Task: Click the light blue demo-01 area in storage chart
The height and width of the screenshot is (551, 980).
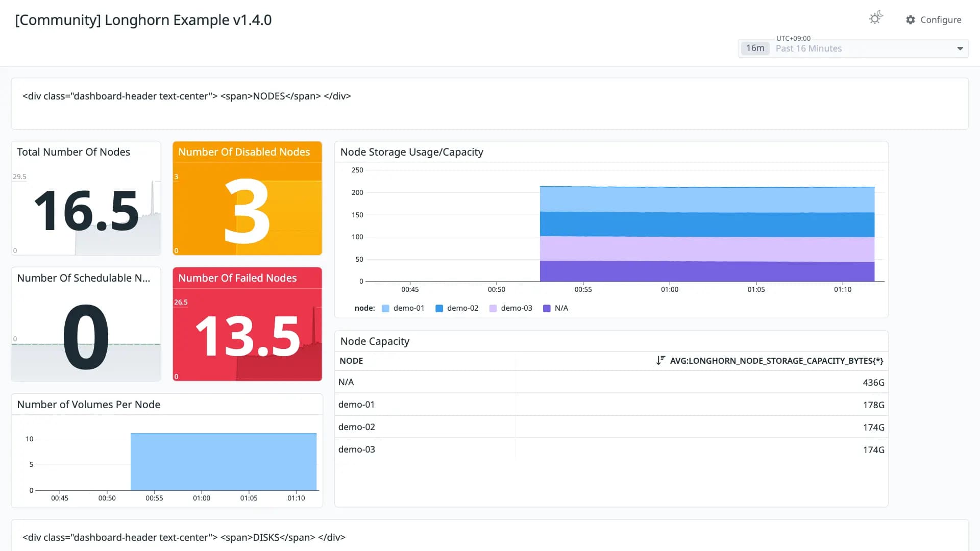Action: tap(707, 199)
